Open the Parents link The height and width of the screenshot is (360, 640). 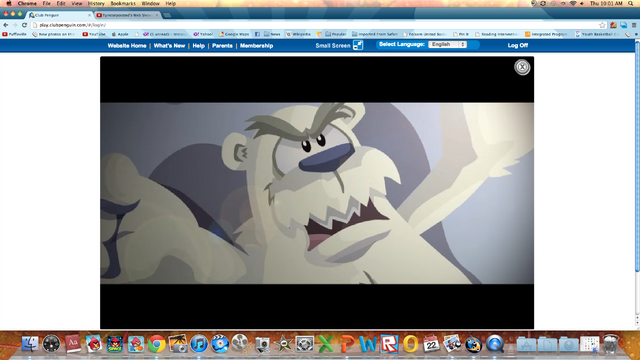click(222, 46)
